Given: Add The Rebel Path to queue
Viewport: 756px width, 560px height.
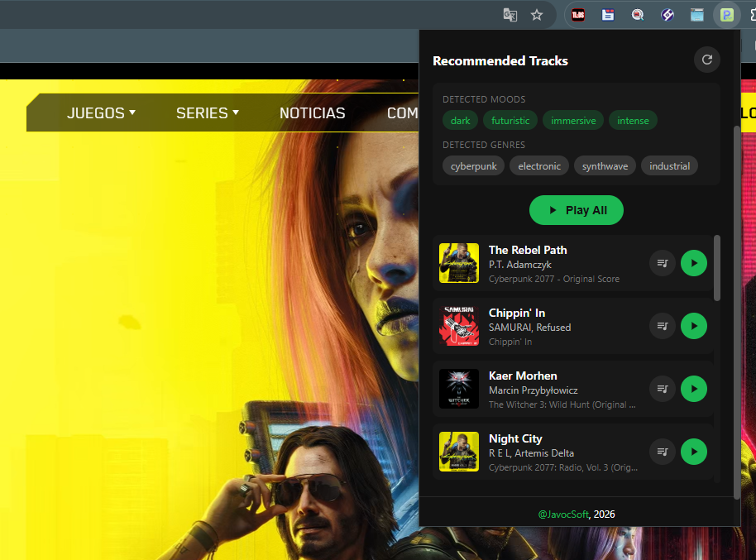Looking at the screenshot, I should click(x=662, y=263).
